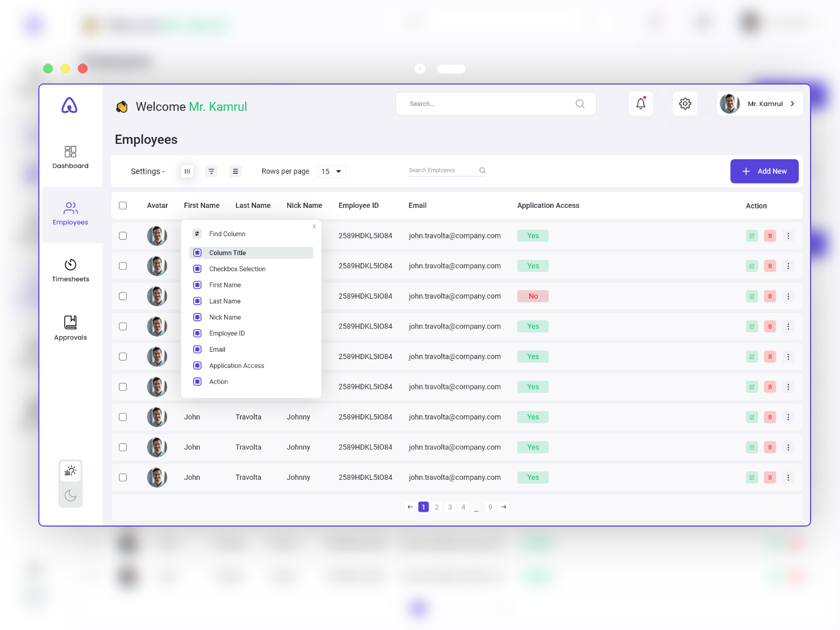The width and height of the screenshot is (840, 630).
Task: Click the Search Employees input field
Action: (x=441, y=170)
